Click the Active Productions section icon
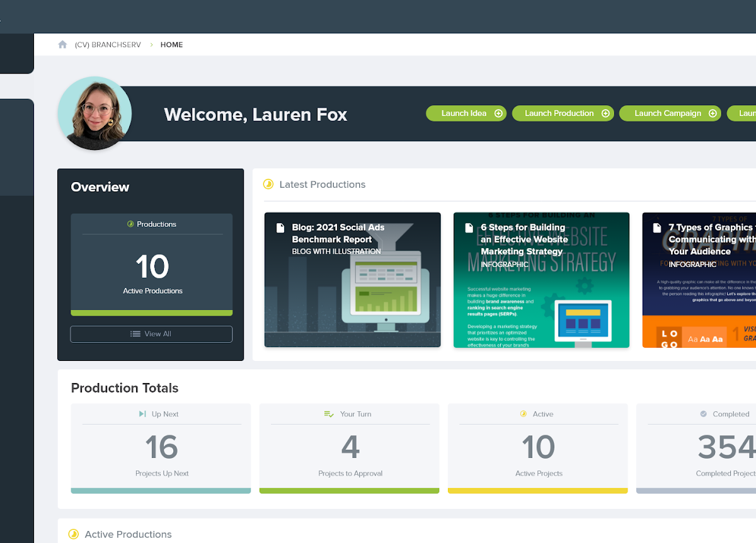The height and width of the screenshot is (543, 756). (74, 534)
